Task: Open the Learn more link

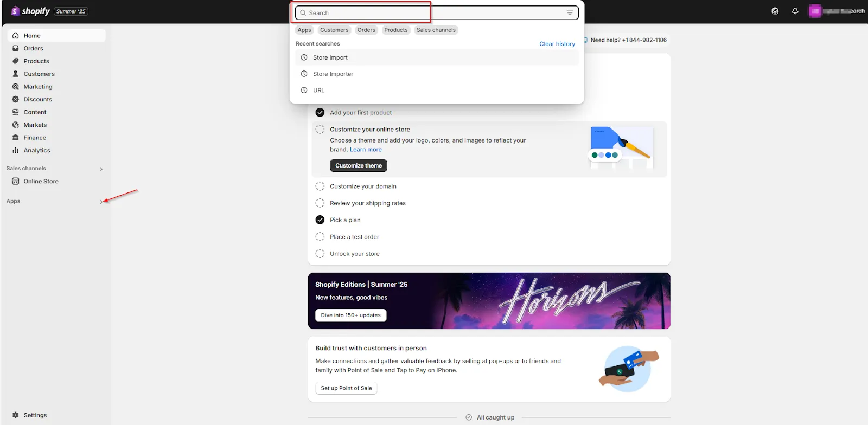Action: [x=366, y=150]
